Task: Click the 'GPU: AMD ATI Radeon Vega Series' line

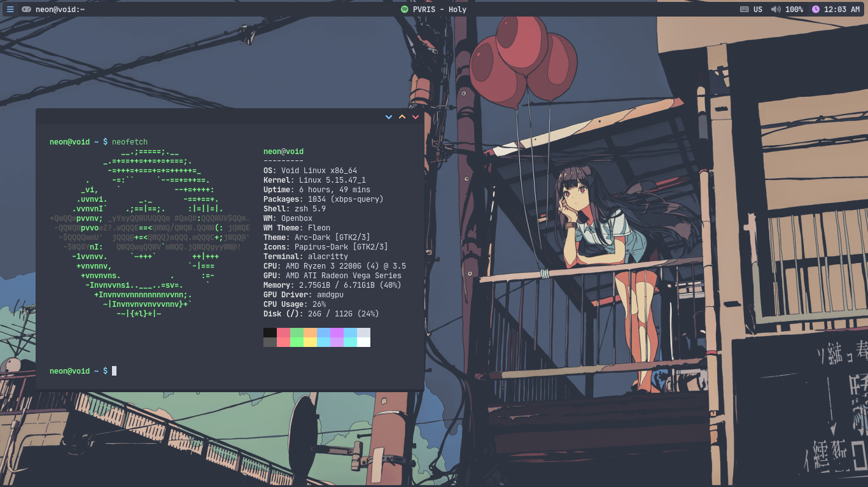Action: (x=332, y=276)
